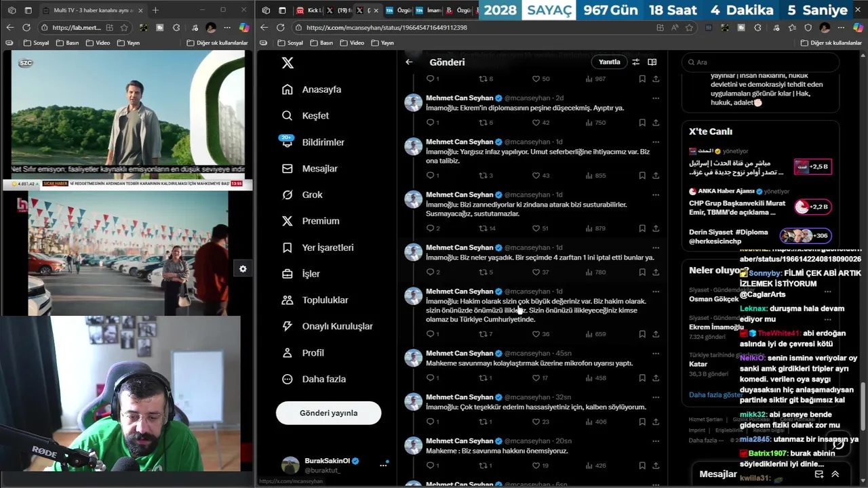Open browser essentials shield icon
This screenshot has height=488, width=868.
pos(808,28)
